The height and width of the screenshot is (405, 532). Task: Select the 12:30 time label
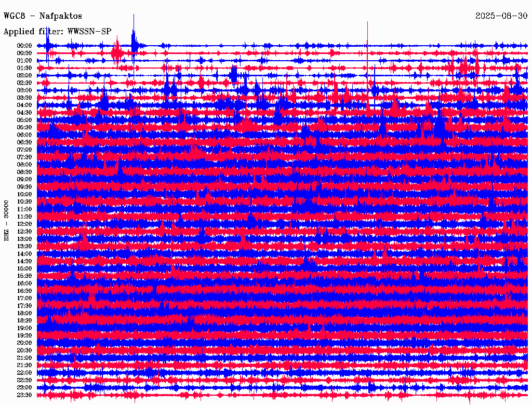(x=24, y=232)
